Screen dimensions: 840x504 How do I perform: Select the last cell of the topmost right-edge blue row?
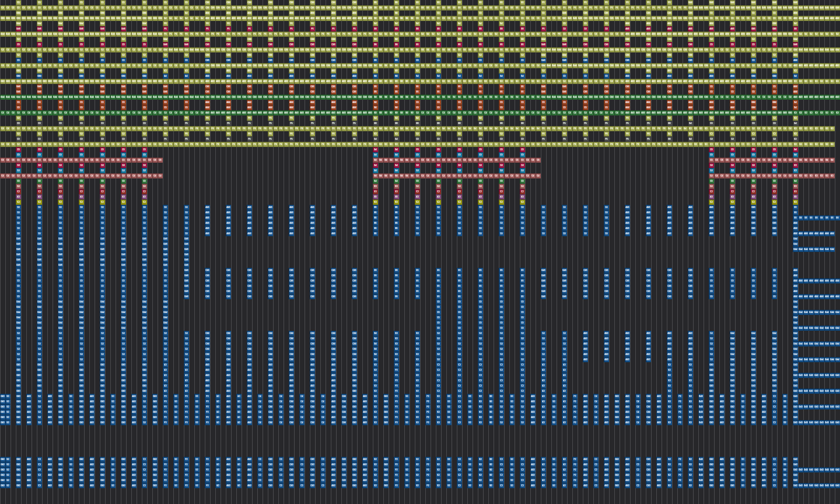pyautogui.click(x=837, y=218)
